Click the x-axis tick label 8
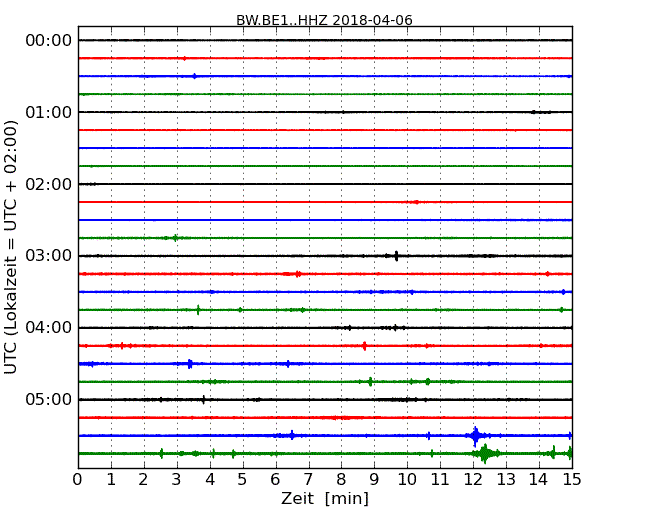Viewport: 650px width, 520px height. pyautogui.click(x=341, y=480)
